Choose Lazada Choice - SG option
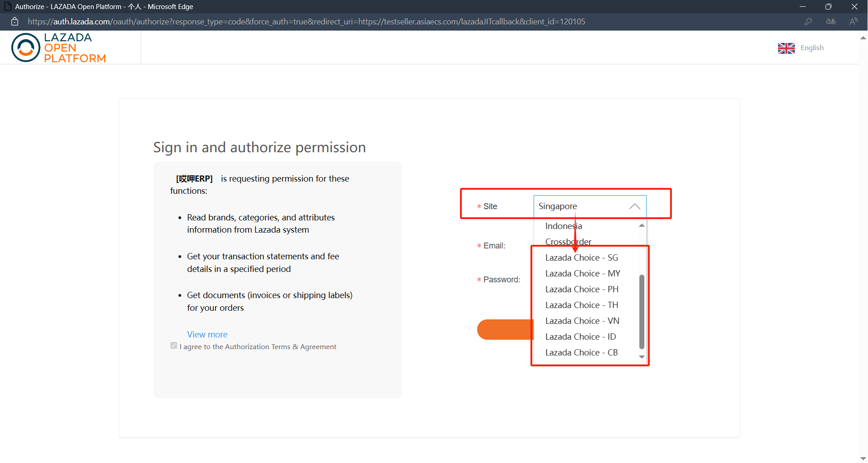 click(x=582, y=257)
